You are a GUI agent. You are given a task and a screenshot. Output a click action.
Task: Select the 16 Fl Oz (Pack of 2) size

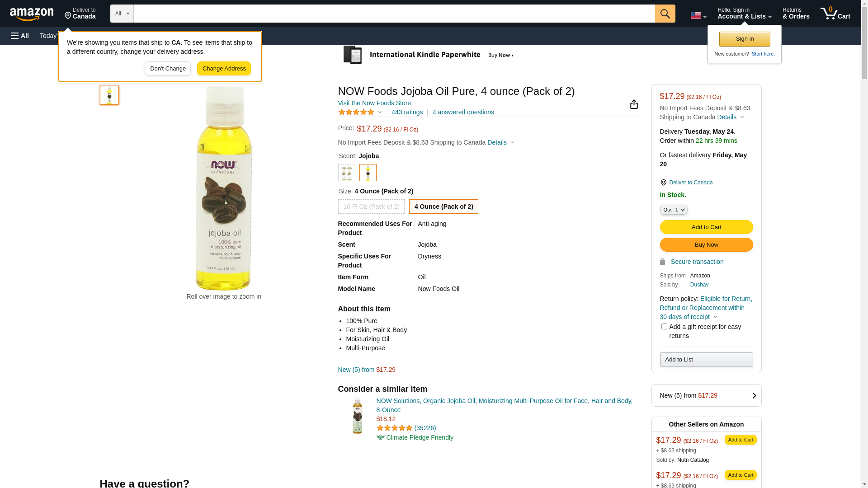tap(371, 206)
